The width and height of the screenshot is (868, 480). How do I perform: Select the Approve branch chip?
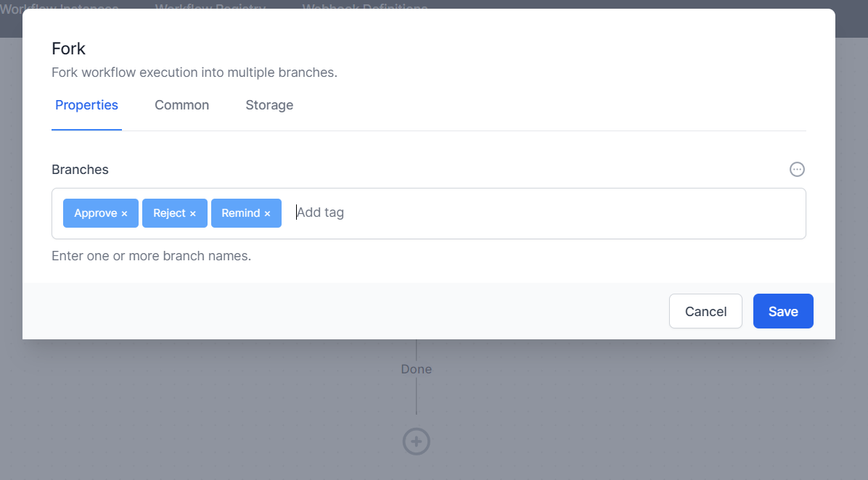coord(94,212)
